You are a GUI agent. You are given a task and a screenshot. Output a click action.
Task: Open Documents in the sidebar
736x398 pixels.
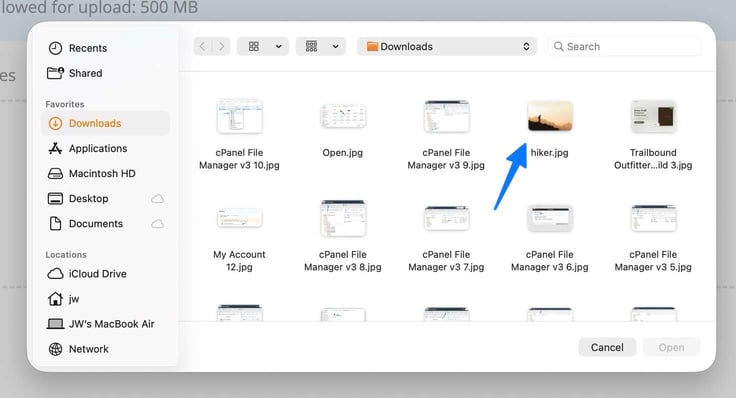[106, 224]
